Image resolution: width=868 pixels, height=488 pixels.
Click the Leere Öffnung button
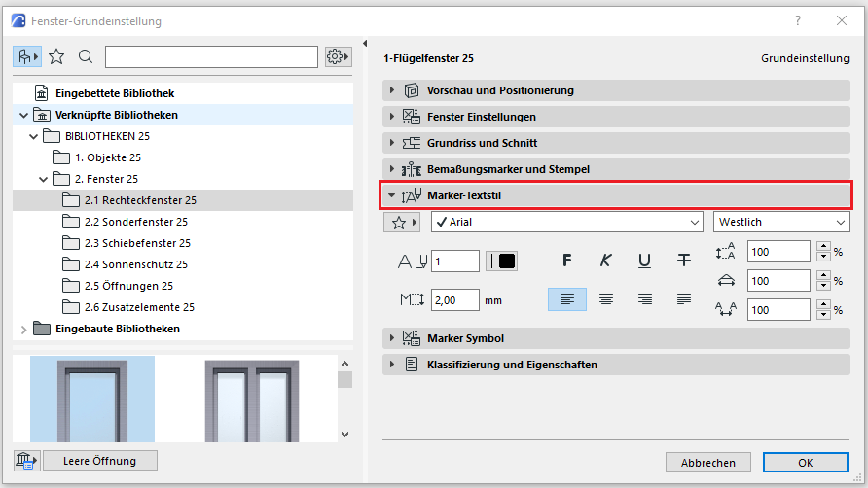click(100, 460)
